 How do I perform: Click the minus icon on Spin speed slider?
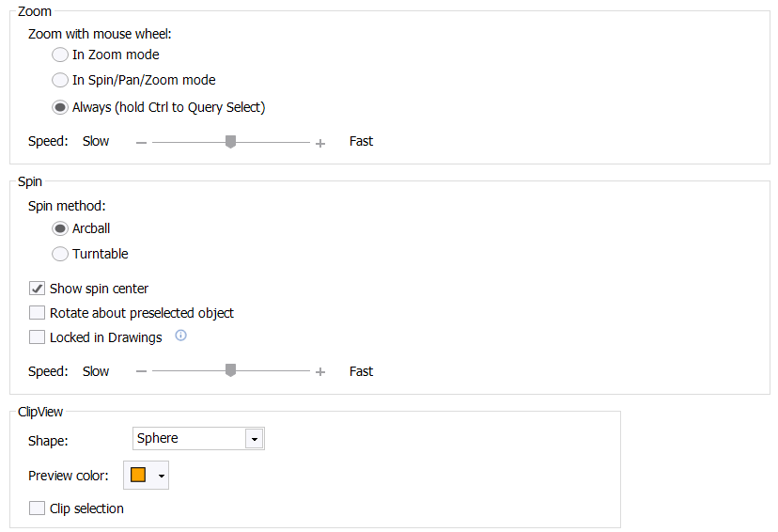pos(141,371)
